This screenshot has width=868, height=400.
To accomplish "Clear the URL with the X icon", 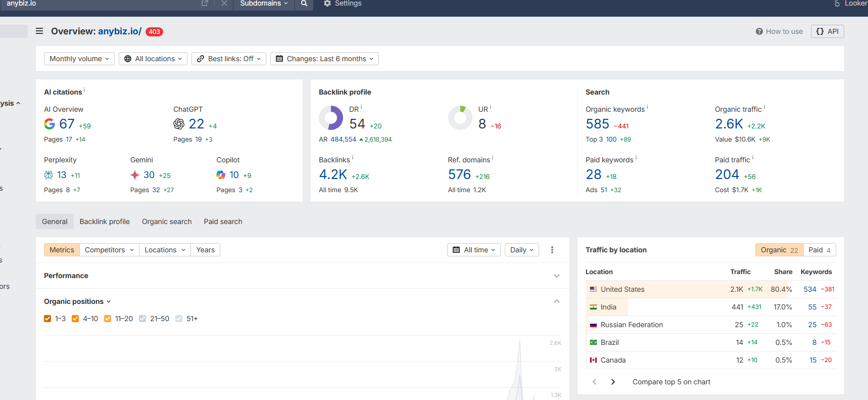I will [224, 4].
